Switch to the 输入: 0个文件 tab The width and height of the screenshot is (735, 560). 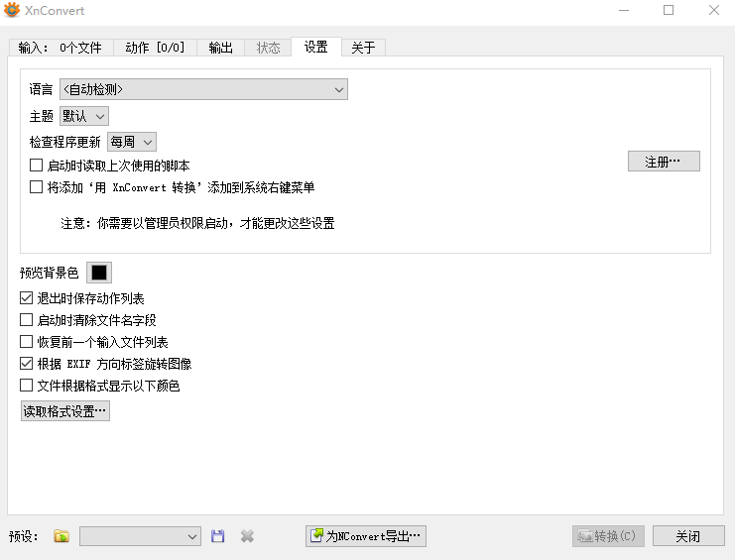pyautogui.click(x=61, y=48)
